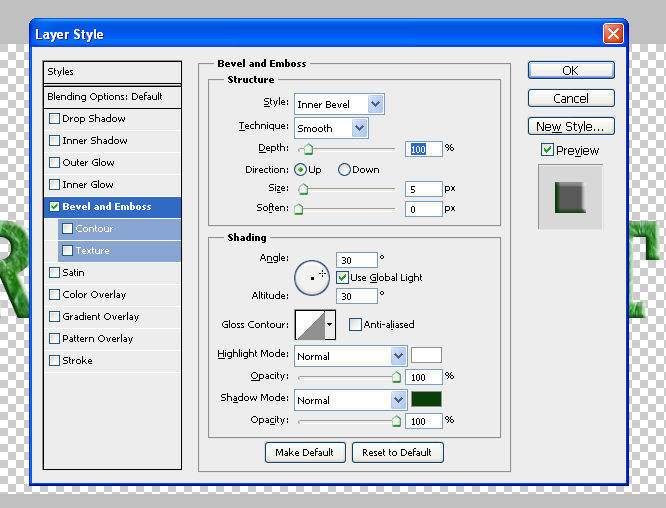
Task: Click the Size value input field
Action: 424,189
